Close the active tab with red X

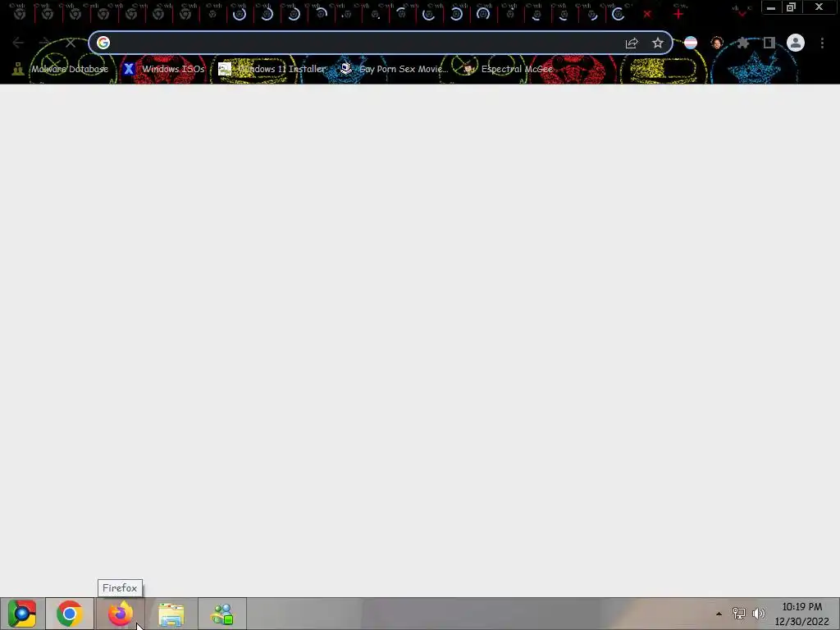[647, 14]
